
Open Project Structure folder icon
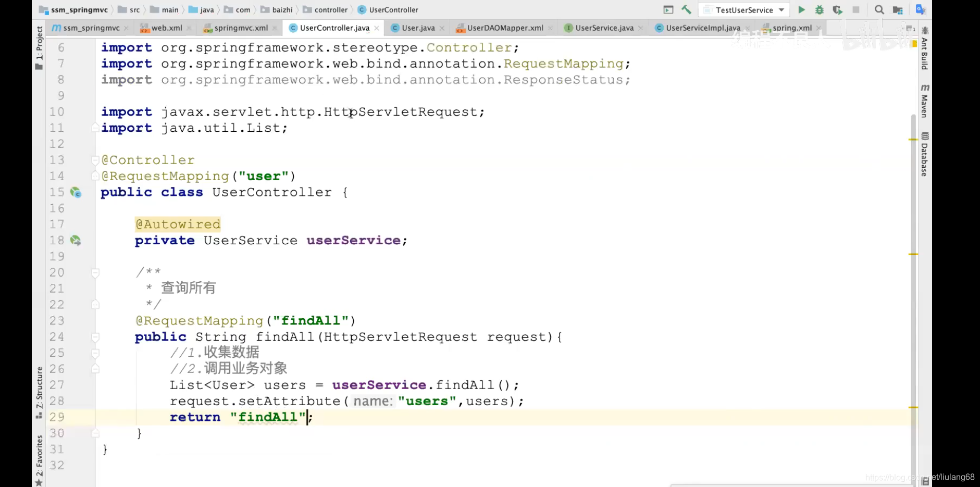[898, 10]
